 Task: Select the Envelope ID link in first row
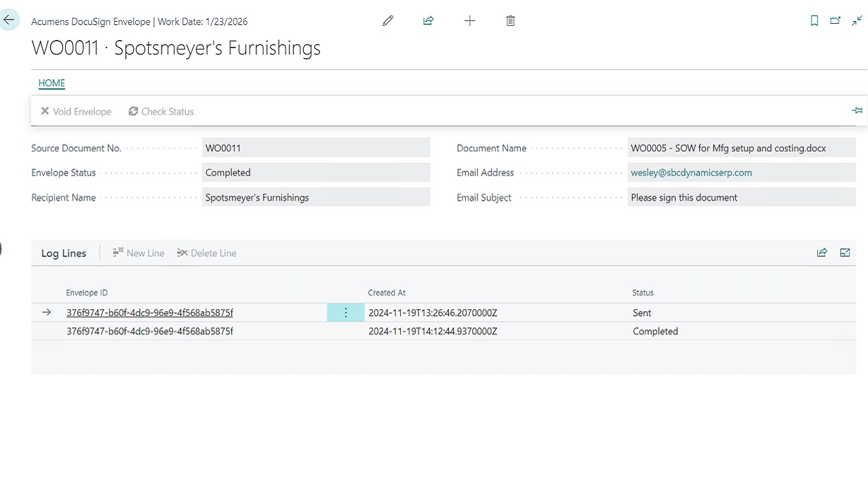tap(150, 313)
